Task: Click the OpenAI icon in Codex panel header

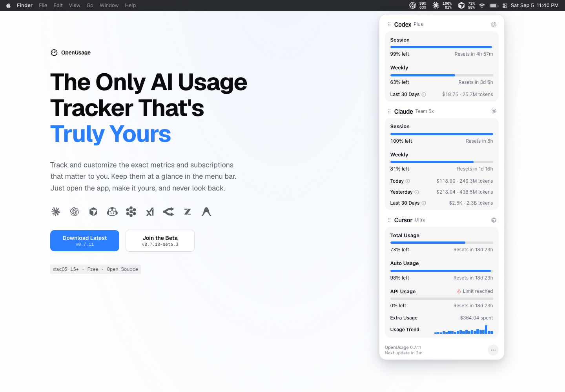Action: tap(494, 24)
